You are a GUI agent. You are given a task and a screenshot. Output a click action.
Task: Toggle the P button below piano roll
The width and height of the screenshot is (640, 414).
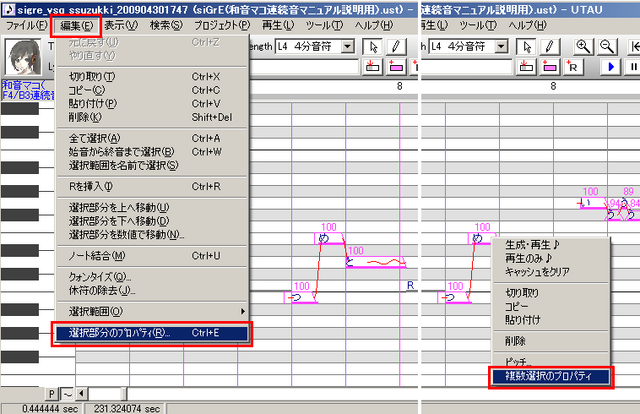point(51,394)
